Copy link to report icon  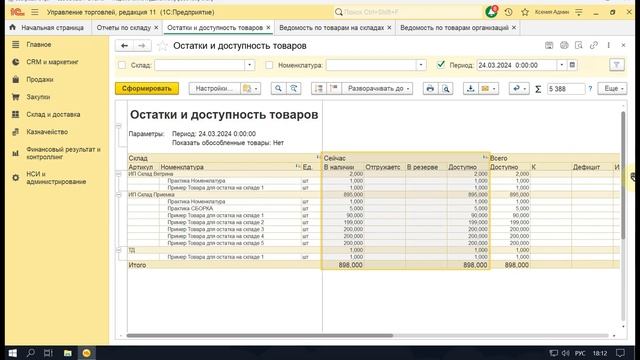(x=594, y=45)
